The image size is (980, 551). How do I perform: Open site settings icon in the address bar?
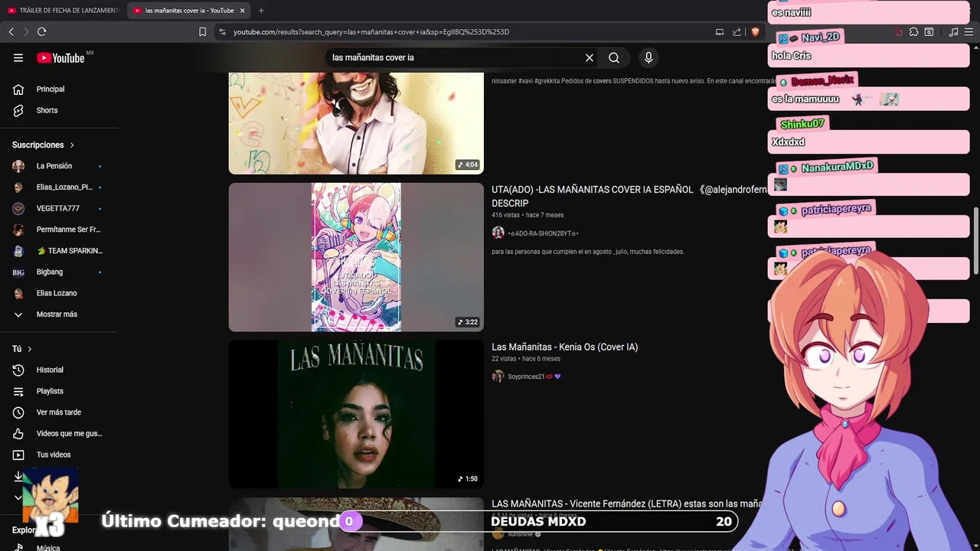click(222, 32)
